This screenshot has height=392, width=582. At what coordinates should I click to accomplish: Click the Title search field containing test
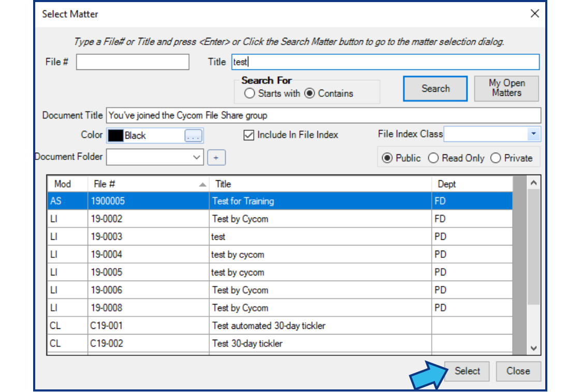[x=385, y=62]
